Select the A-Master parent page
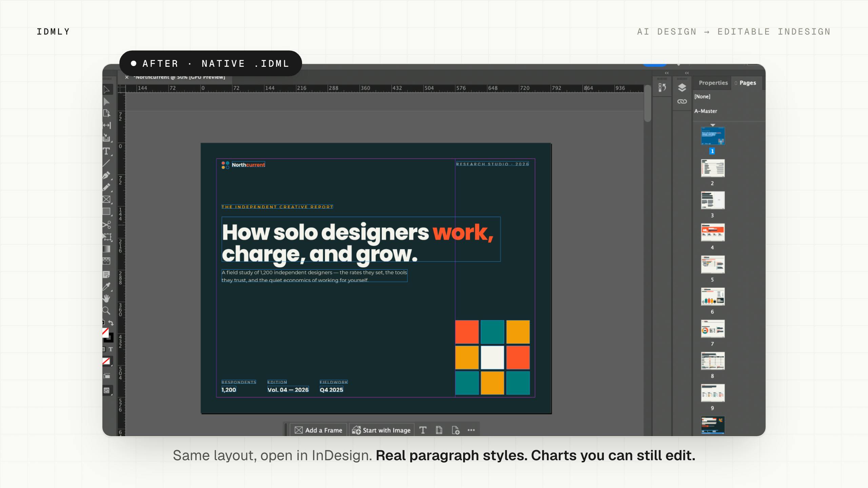The height and width of the screenshot is (488, 868). [706, 111]
